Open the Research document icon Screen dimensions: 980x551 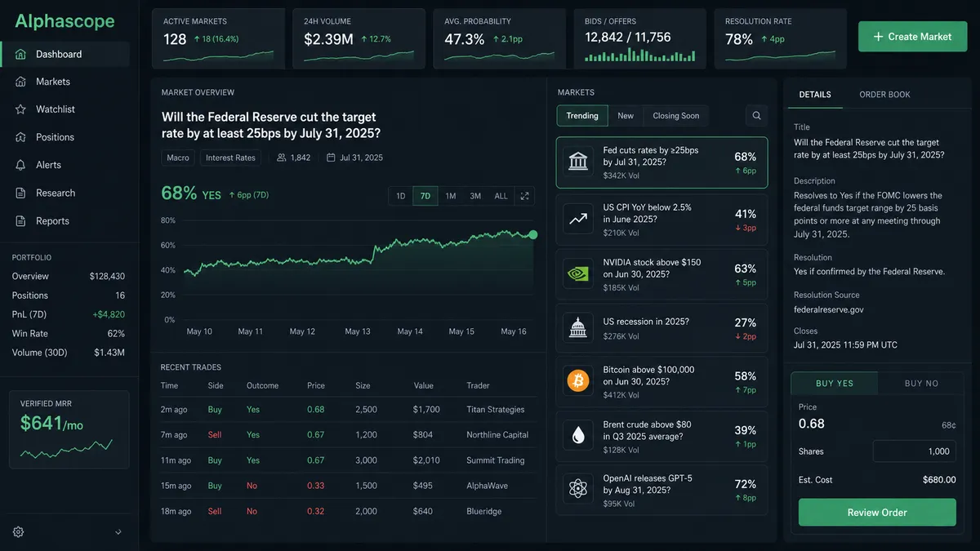pyautogui.click(x=20, y=193)
